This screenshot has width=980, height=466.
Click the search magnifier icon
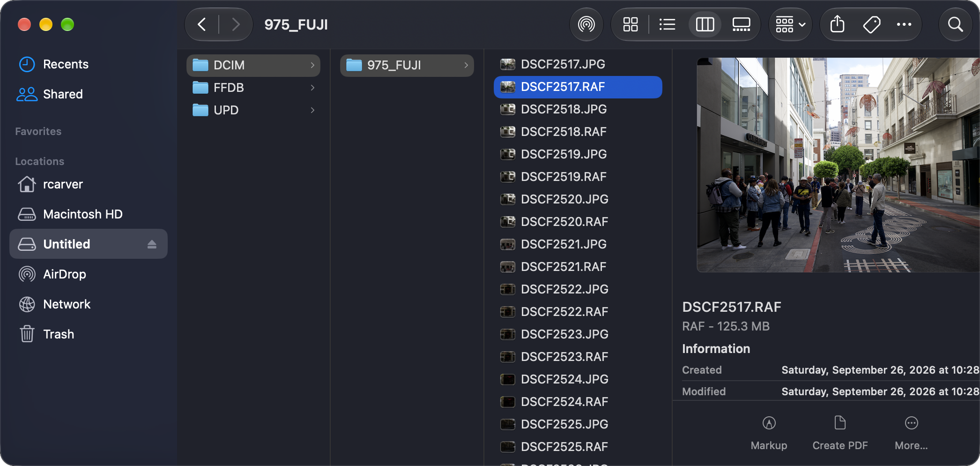tap(955, 24)
